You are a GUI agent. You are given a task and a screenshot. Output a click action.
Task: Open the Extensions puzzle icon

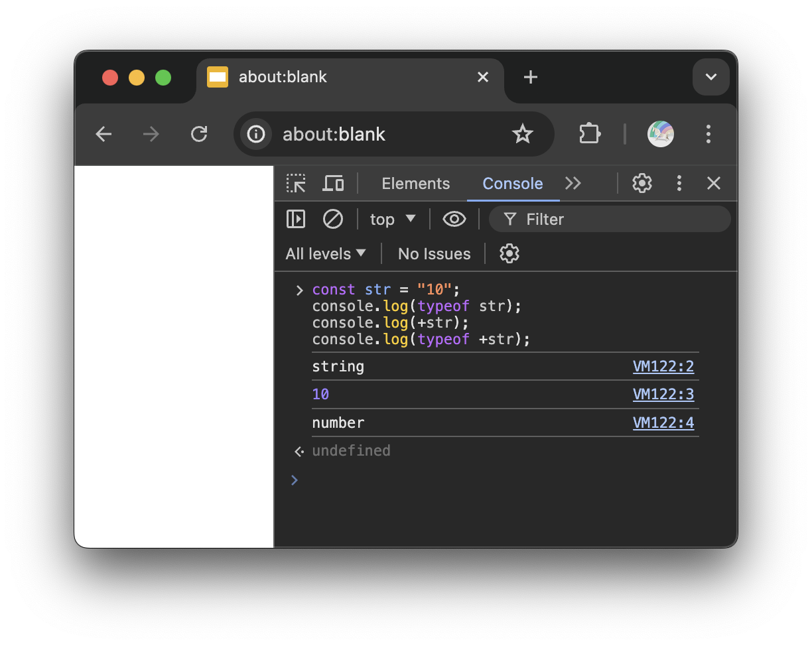tap(590, 134)
